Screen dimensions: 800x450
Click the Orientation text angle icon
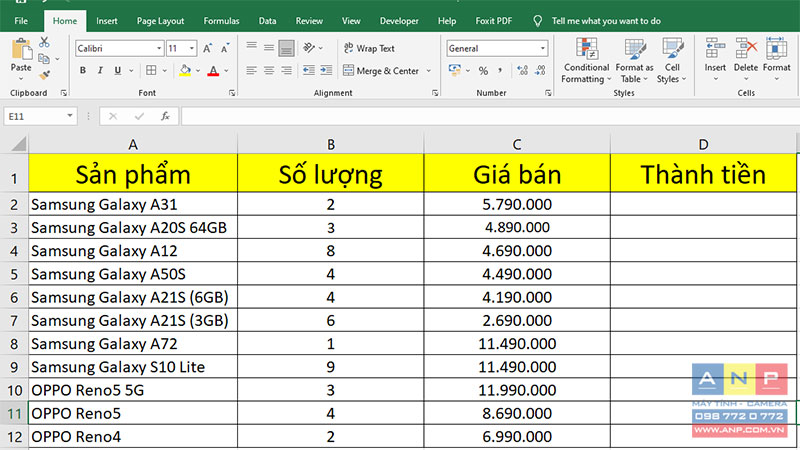pos(309,48)
